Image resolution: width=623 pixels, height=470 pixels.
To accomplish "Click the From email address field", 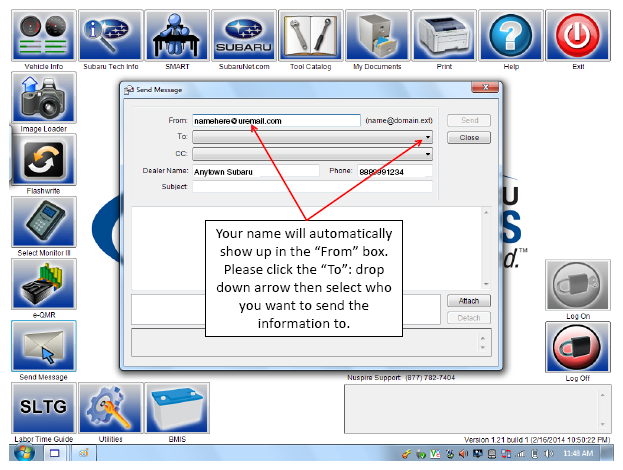I will pos(277,121).
